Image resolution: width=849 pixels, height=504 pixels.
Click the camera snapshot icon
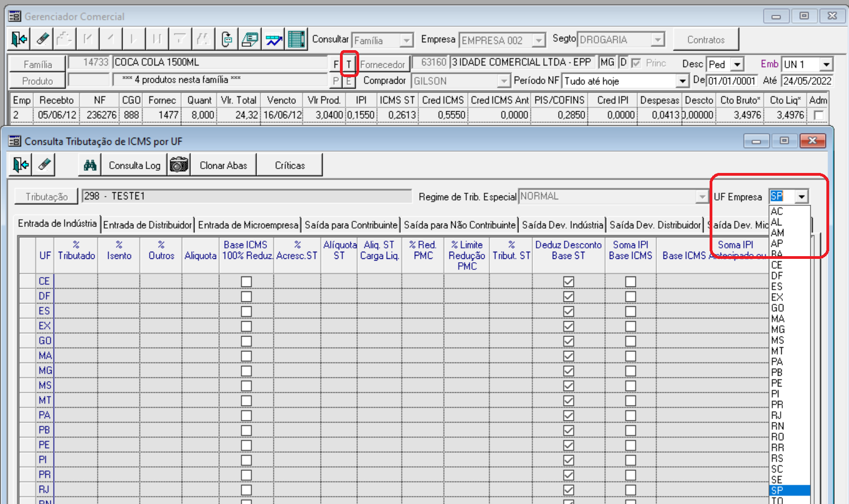tap(179, 165)
